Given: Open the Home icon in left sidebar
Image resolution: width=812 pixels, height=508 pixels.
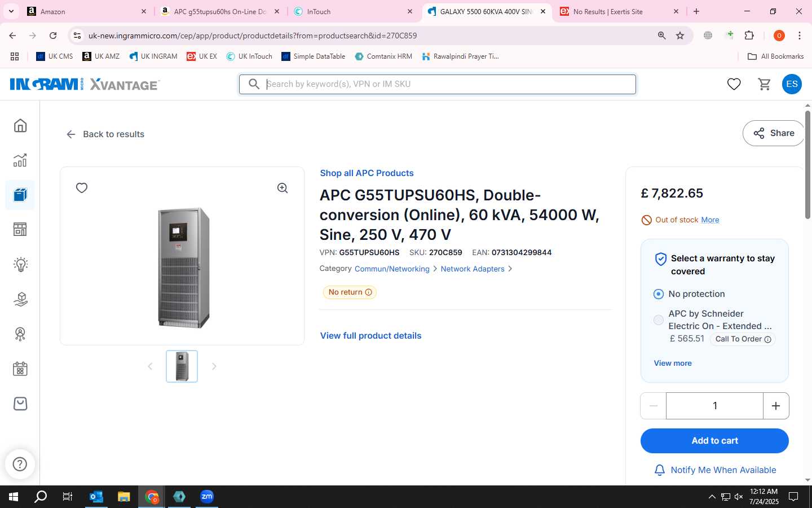Looking at the screenshot, I should click(20, 125).
